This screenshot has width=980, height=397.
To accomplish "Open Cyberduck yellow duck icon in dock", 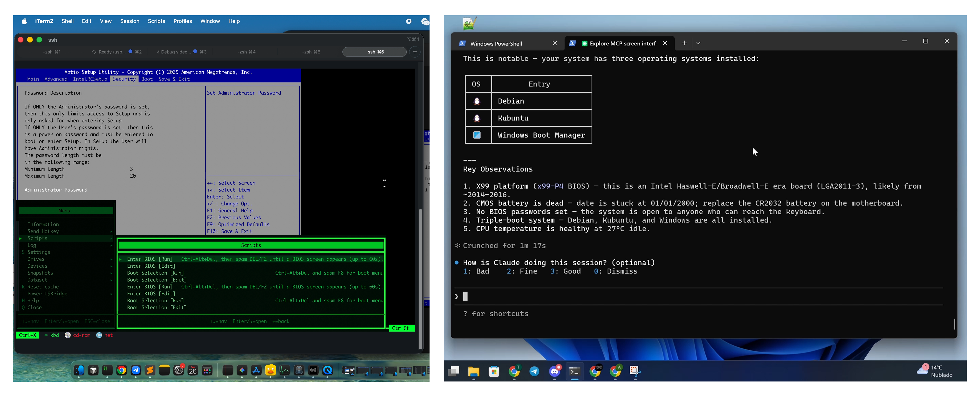I will coord(270,370).
